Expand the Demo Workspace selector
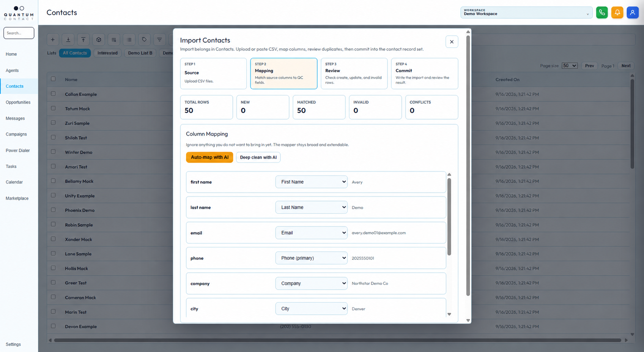Viewport: 644px width, 352px height. tap(526, 13)
